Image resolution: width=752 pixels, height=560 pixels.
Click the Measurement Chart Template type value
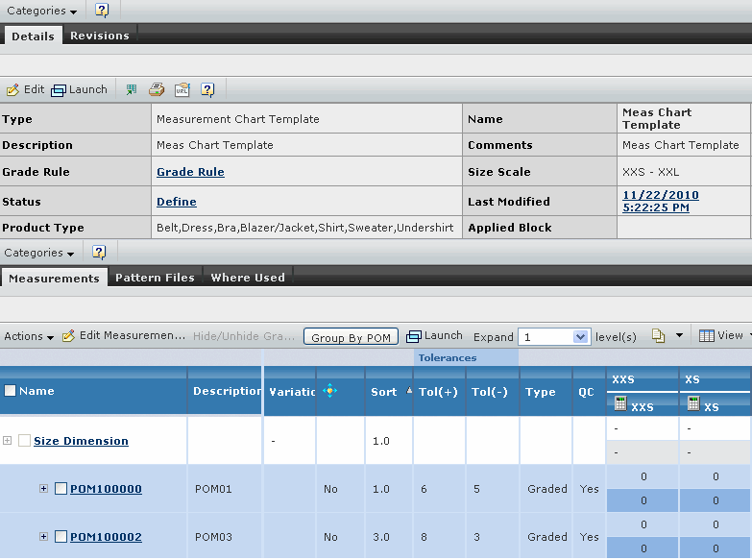pos(238,119)
